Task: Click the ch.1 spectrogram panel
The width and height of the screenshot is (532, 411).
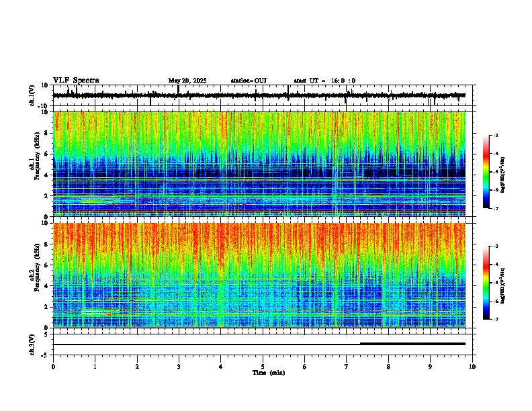Action: (x=259, y=164)
